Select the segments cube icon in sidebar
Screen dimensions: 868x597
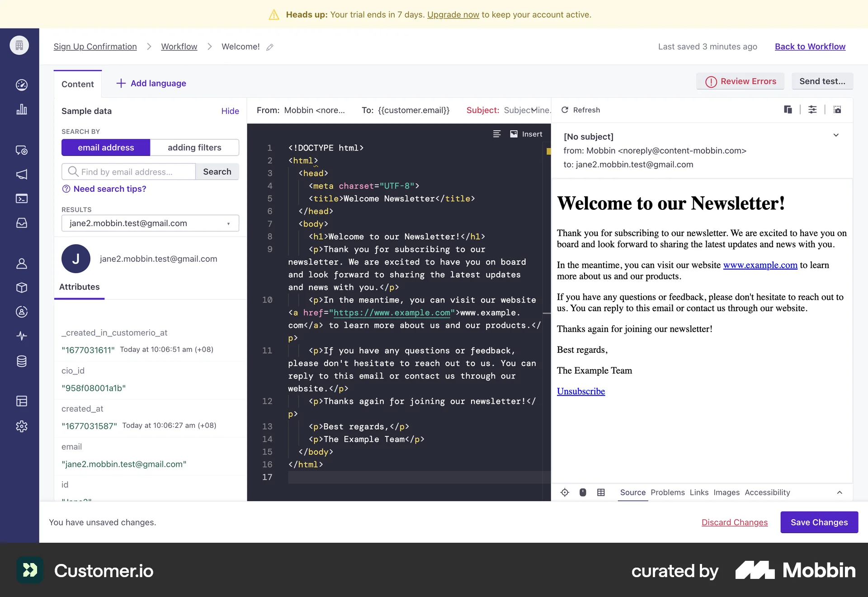[x=21, y=288]
